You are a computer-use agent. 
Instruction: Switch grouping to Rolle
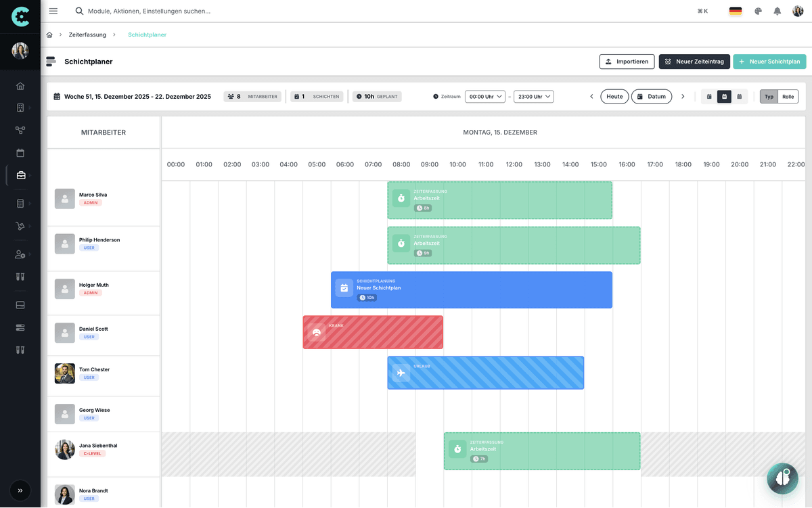[788, 96]
